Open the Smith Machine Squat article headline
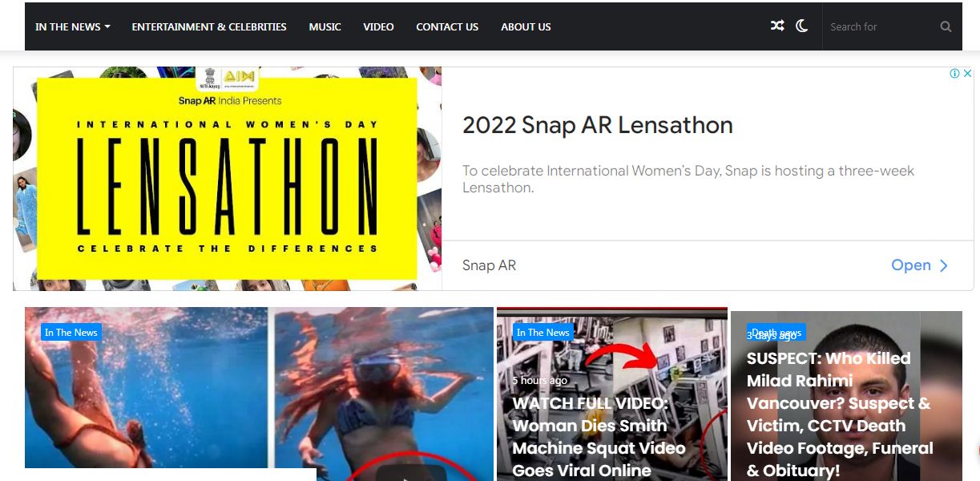Screen dimensions: 980x481 coord(599,437)
